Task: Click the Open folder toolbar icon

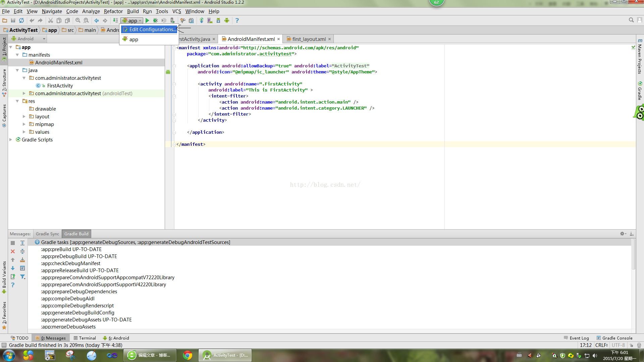Action: pyautogui.click(x=5, y=20)
